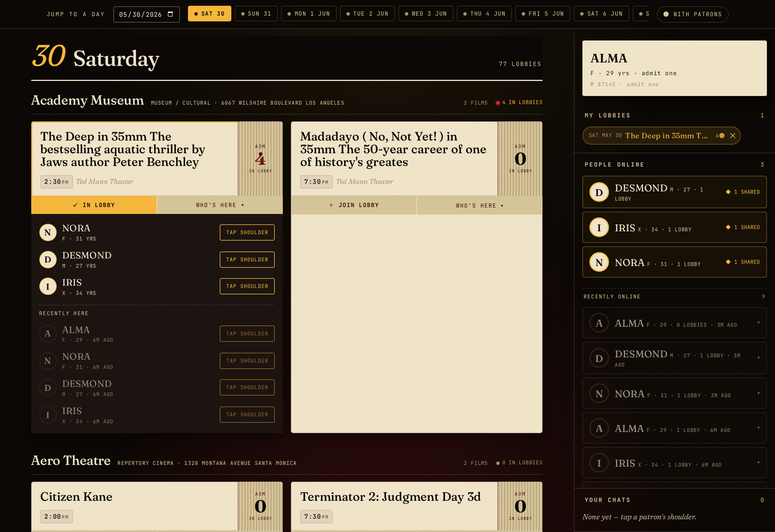The height and width of the screenshot is (532, 775).
Task: Click Iris's avatar in People Online
Action: tap(599, 227)
